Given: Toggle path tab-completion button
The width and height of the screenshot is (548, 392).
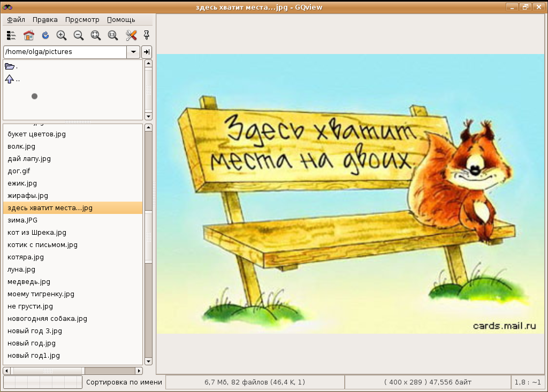Looking at the screenshot, I should tap(147, 52).
